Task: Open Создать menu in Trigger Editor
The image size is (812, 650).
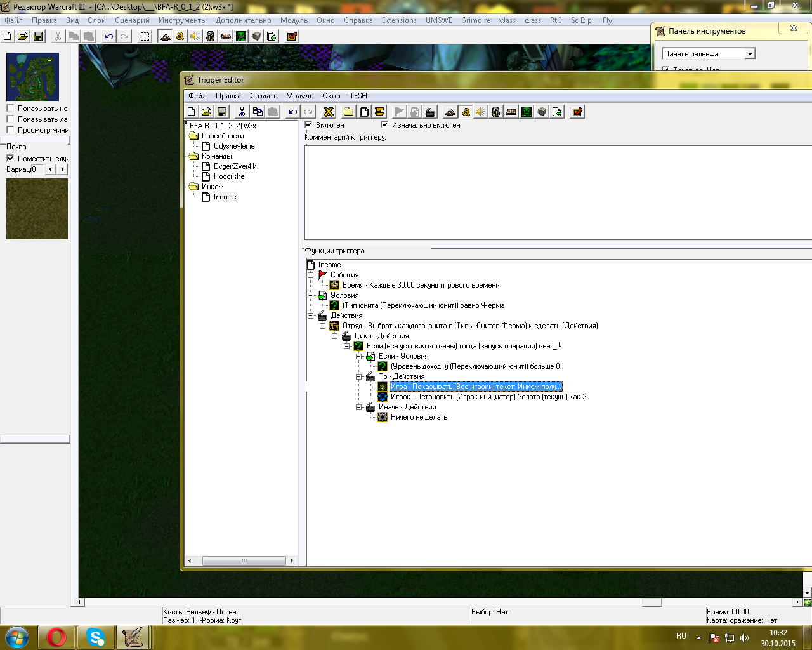Action: click(x=263, y=96)
